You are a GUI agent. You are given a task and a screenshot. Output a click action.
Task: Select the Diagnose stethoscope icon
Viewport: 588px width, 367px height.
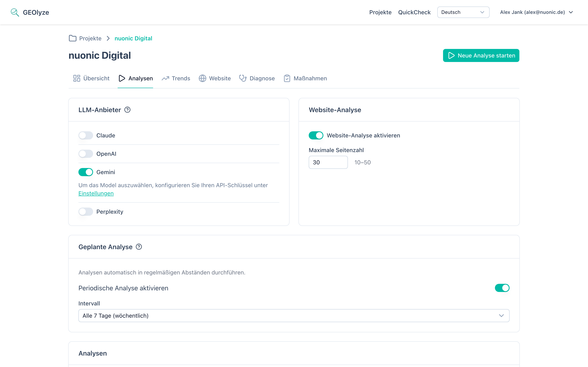point(243,78)
